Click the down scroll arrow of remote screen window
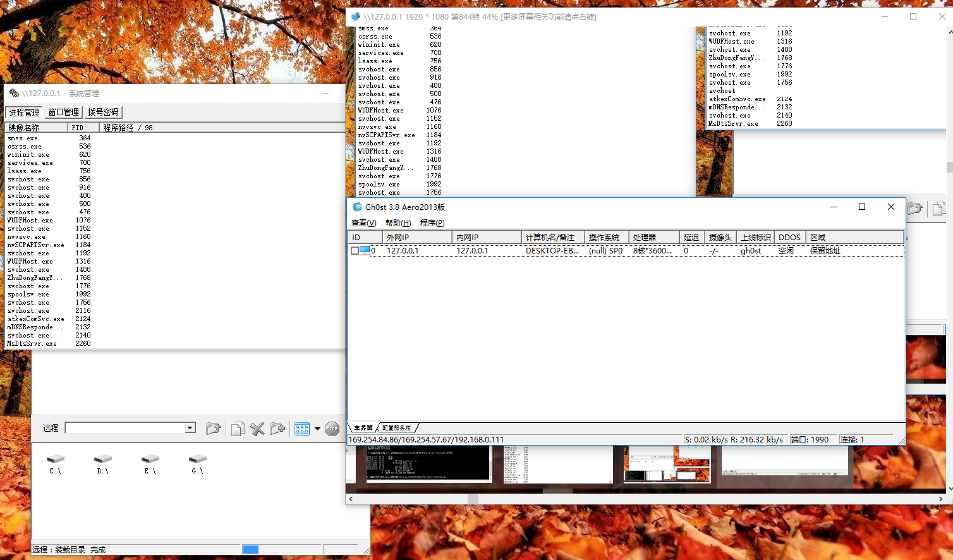953x560 pixels. point(949,489)
